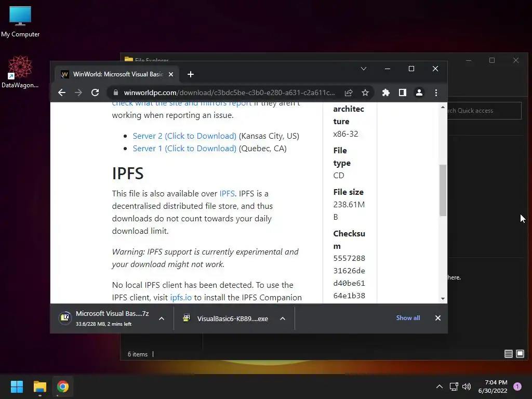532x399 pixels.
Task: Close the downloads bar
Action: (438, 318)
